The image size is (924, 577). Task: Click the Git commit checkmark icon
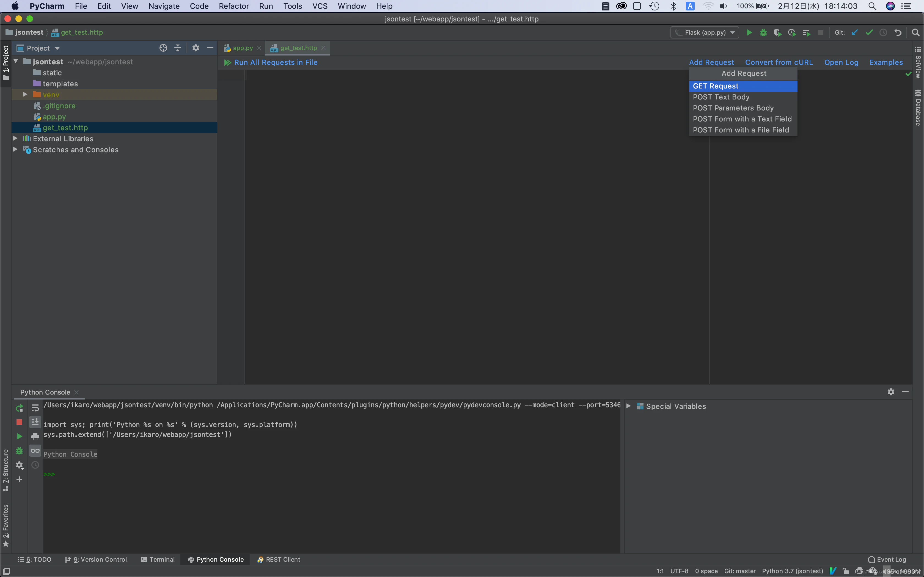click(x=869, y=32)
